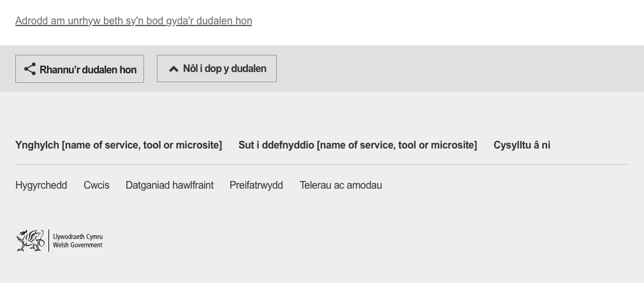The height and width of the screenshot is (283, 644).
Task: Click empty space in the black banner
Action: (446, 22)
